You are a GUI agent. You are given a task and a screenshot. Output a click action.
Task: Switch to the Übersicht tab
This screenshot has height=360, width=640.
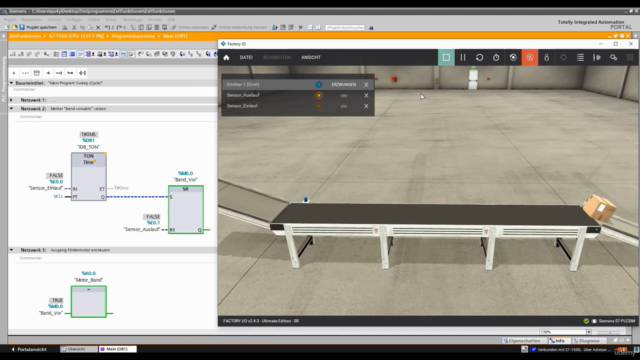(79, 349)
